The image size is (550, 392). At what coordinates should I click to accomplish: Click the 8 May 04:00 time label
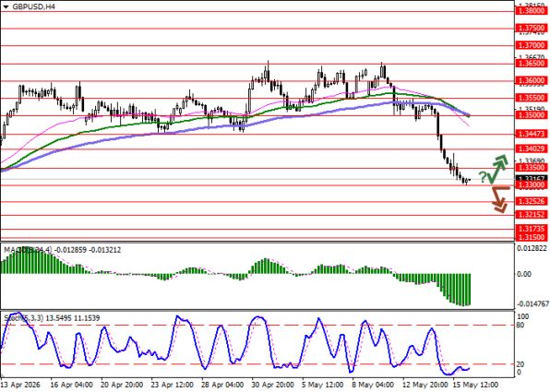click(x=374, y=385)
